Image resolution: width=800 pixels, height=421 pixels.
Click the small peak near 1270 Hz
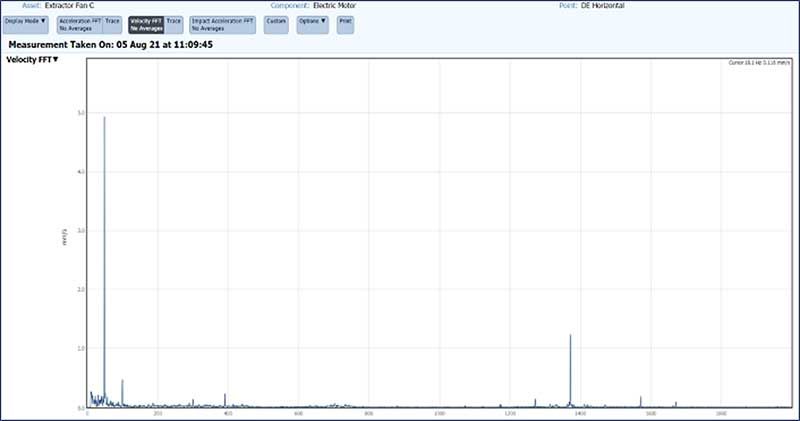pyautogui.click(x=535, y=400)
